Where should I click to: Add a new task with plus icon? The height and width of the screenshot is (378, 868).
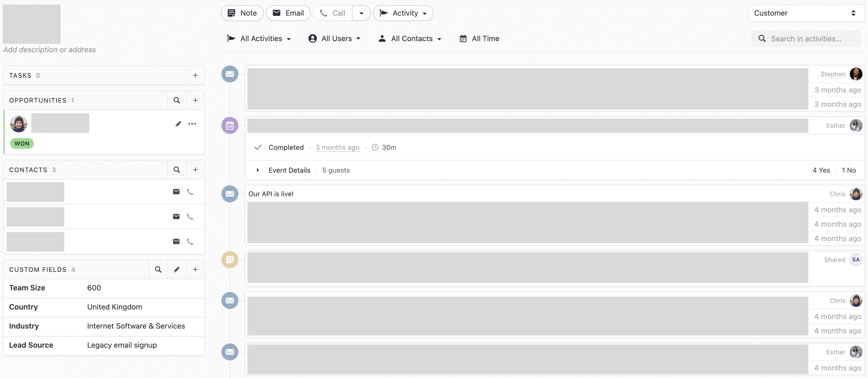[195, 75]
